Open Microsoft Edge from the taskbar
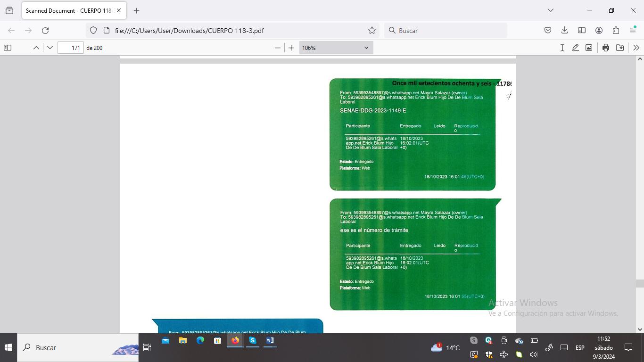The width and height of the screenshot is (644, 362). 200,340
